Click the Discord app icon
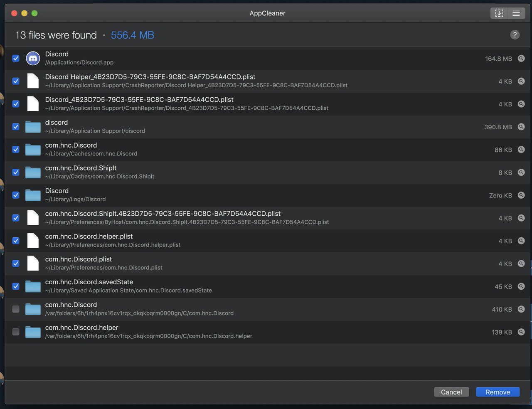 point(33,59)
